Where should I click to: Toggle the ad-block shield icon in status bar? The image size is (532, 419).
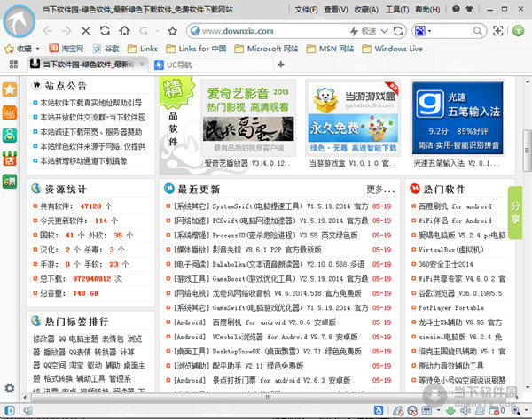398,411
